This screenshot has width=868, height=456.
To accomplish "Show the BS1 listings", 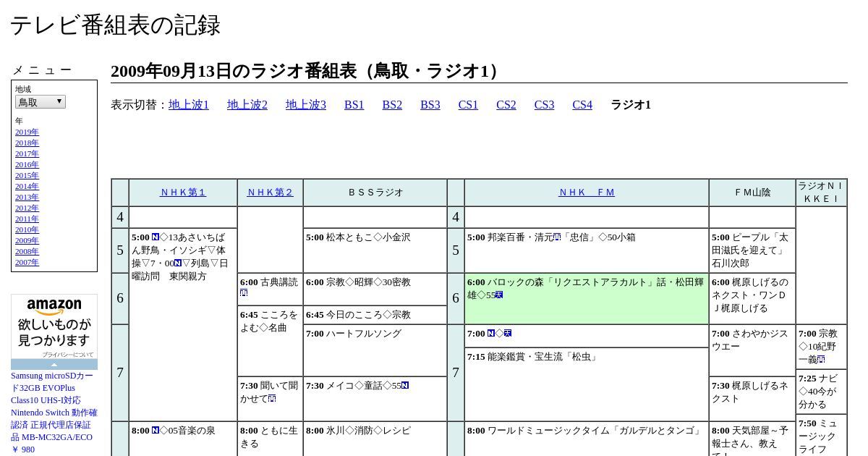I will [354, 105].
